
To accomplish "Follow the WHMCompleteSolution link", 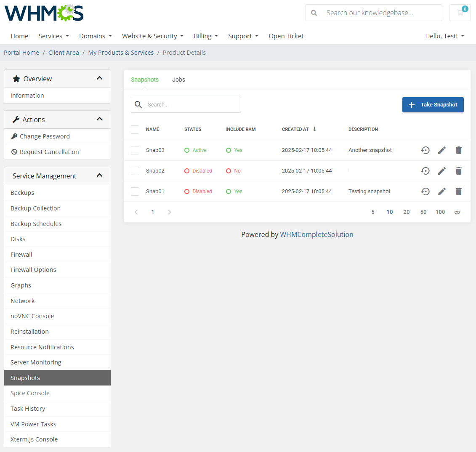I will click(316, 234).
